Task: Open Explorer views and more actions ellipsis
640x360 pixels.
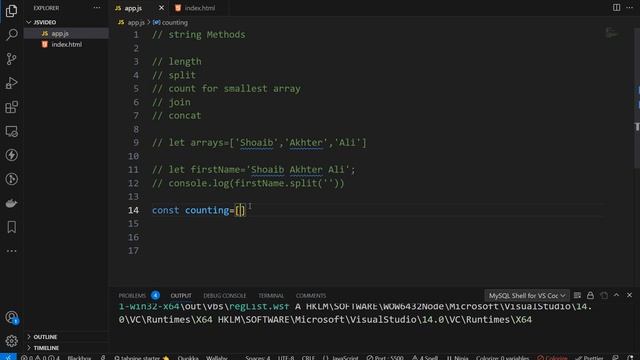Action: click(97, 8)
